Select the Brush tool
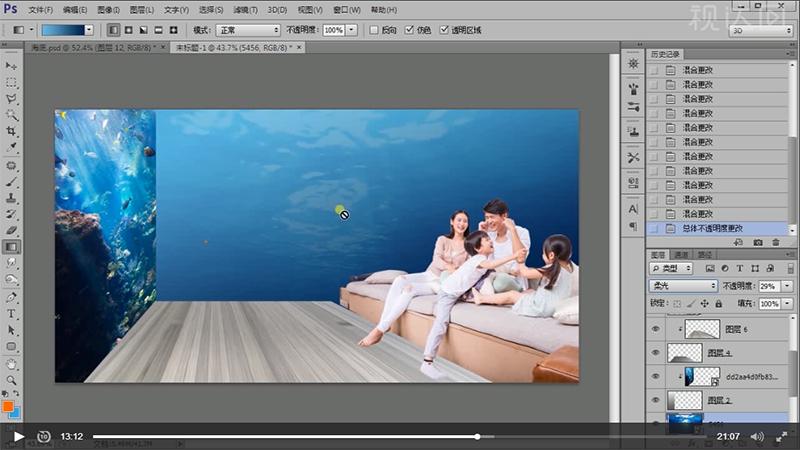Screen dimensions: 800x450 (x=11, y=182)
